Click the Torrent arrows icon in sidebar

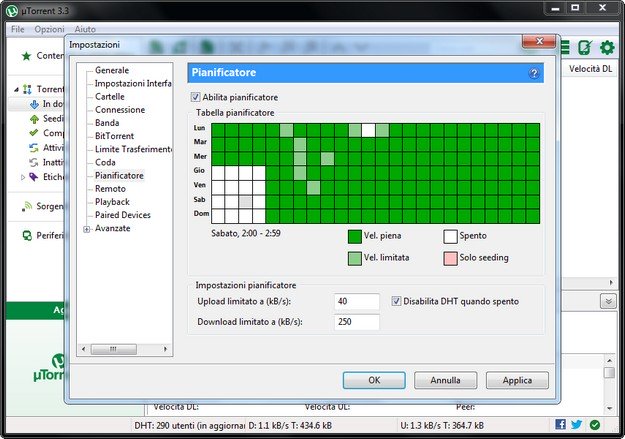(x=27, y=89)
